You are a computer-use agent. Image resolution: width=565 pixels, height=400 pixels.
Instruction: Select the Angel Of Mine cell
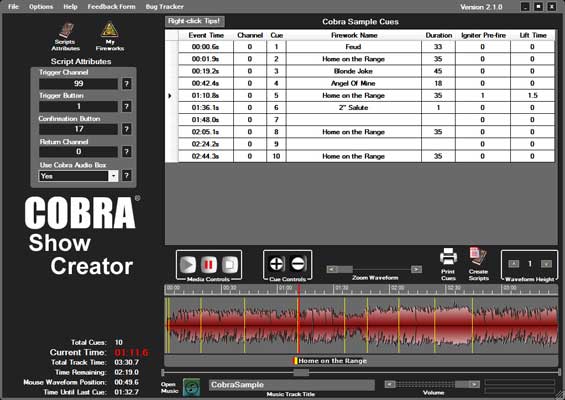tap(353, 83)
